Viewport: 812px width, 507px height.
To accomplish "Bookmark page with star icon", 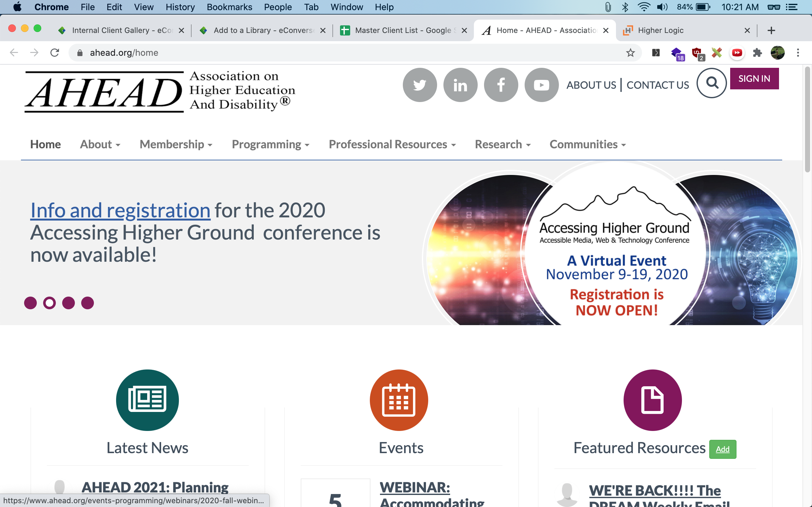I will pos(630,53).
